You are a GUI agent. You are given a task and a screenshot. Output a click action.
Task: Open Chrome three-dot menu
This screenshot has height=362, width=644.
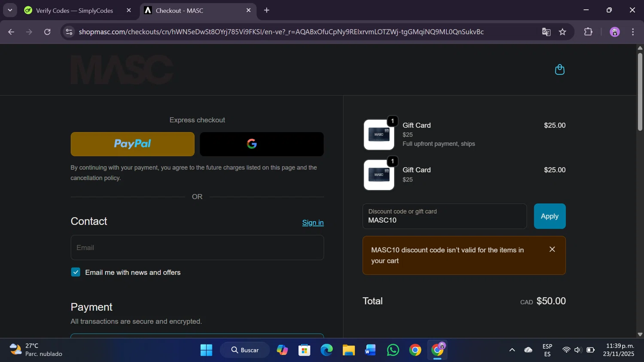(x=633, y=32)
